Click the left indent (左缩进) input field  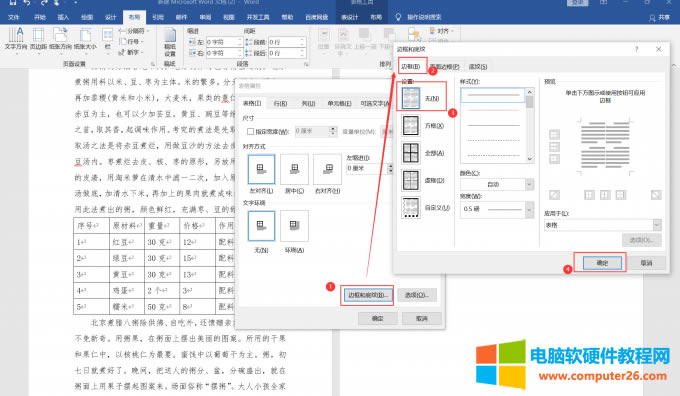[366, 168]
